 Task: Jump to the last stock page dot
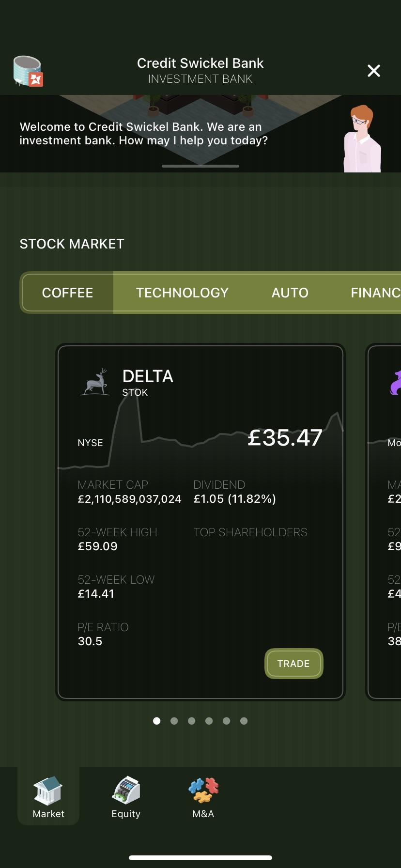pos(244,721)
